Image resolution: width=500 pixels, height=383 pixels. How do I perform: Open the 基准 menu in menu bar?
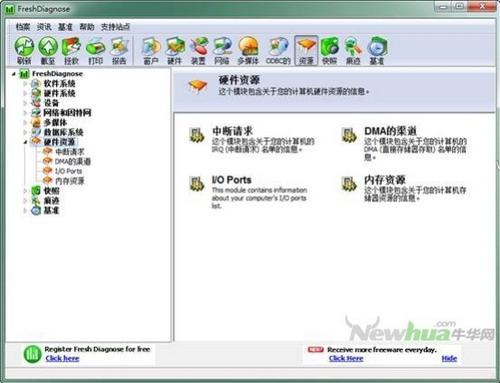65,27
